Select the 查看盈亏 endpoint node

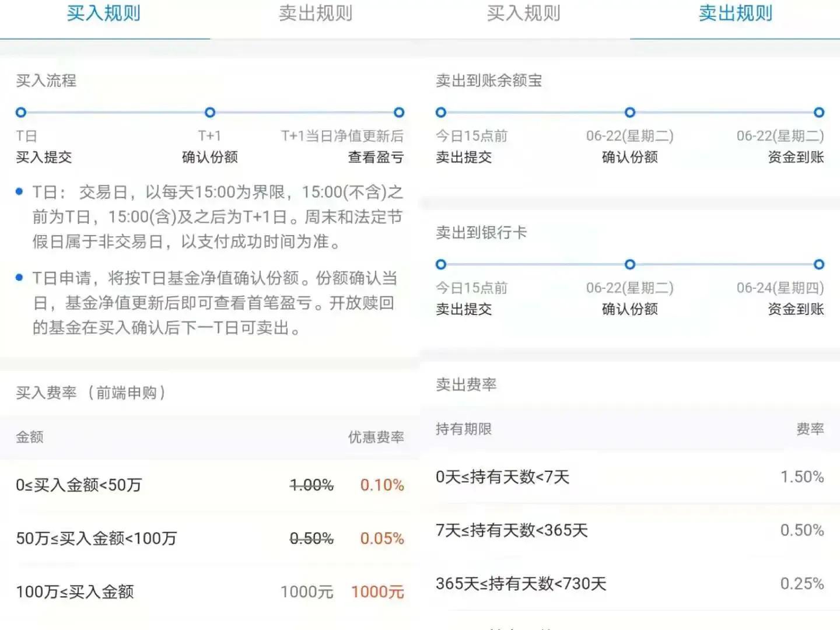pyautogui.click(x=398, y=112)
